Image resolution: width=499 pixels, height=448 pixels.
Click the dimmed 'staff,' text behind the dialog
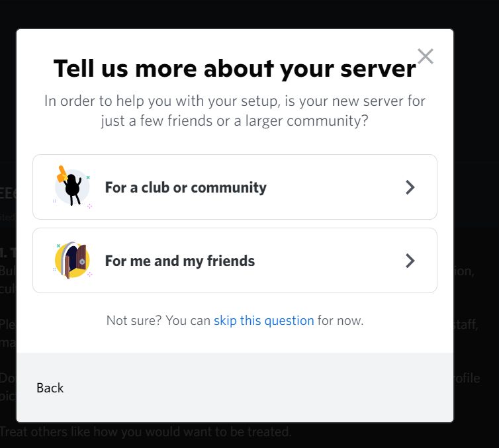coord(466,325)
